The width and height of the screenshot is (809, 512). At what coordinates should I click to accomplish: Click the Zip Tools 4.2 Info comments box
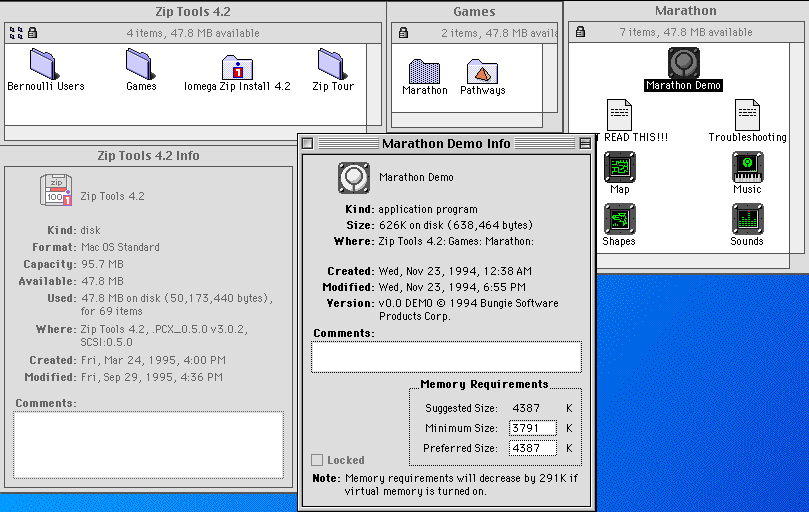(x=148, y=445)
